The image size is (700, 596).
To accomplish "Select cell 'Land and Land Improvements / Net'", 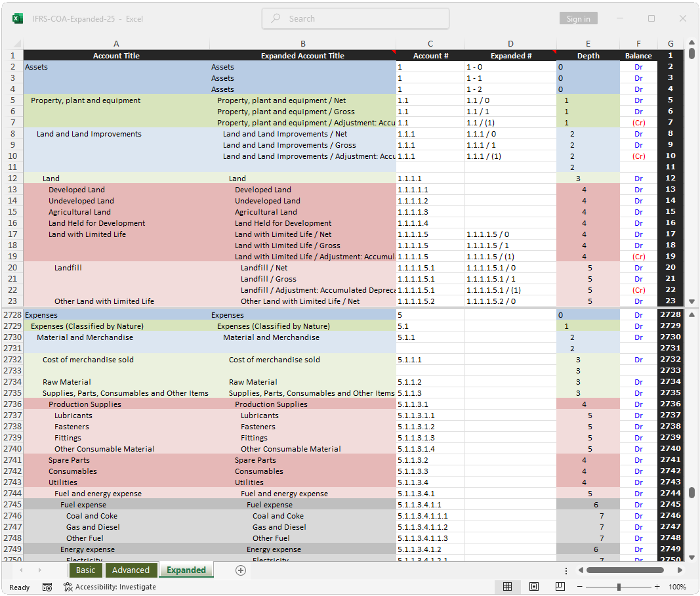I will tap(302, 134).
